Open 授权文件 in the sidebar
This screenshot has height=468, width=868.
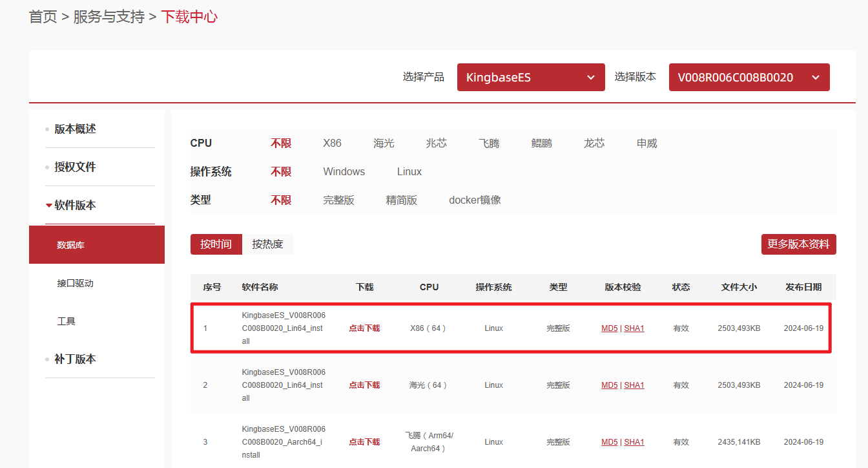pos(75,167)
